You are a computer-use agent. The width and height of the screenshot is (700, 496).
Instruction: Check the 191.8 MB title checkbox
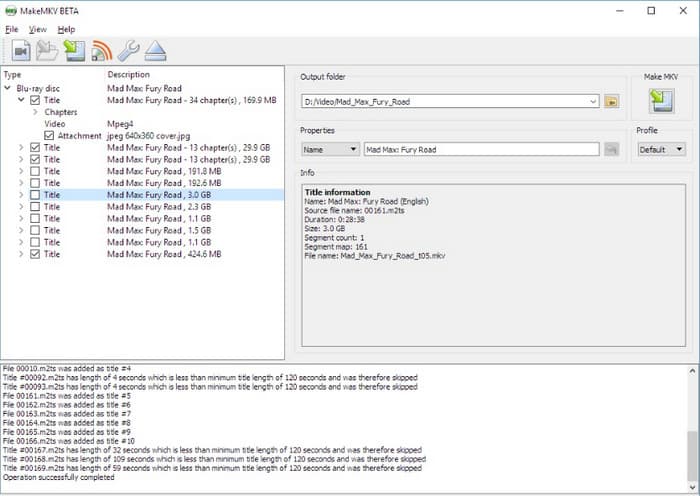35,171
